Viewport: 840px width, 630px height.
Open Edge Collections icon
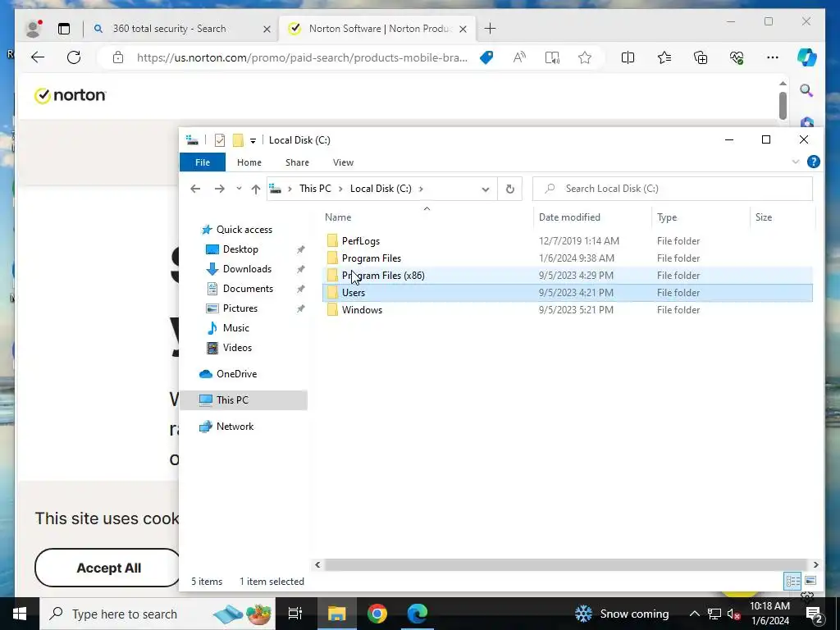coord(701,57)
